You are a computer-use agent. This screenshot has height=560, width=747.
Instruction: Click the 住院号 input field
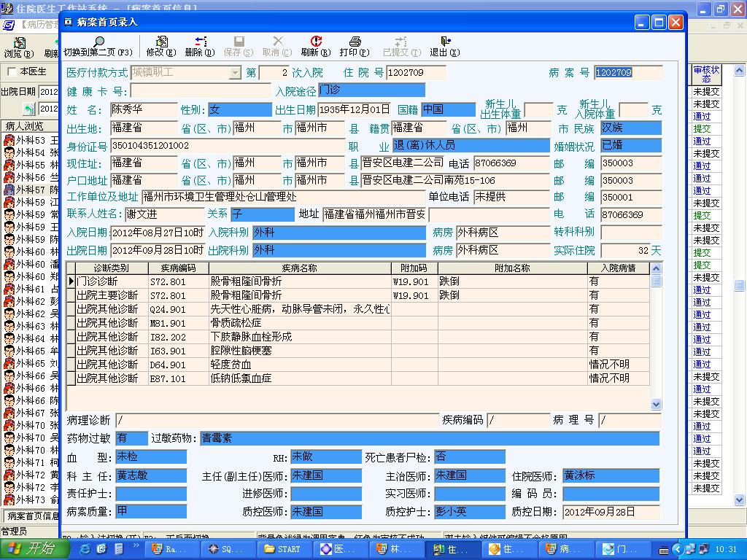point(416,72)
